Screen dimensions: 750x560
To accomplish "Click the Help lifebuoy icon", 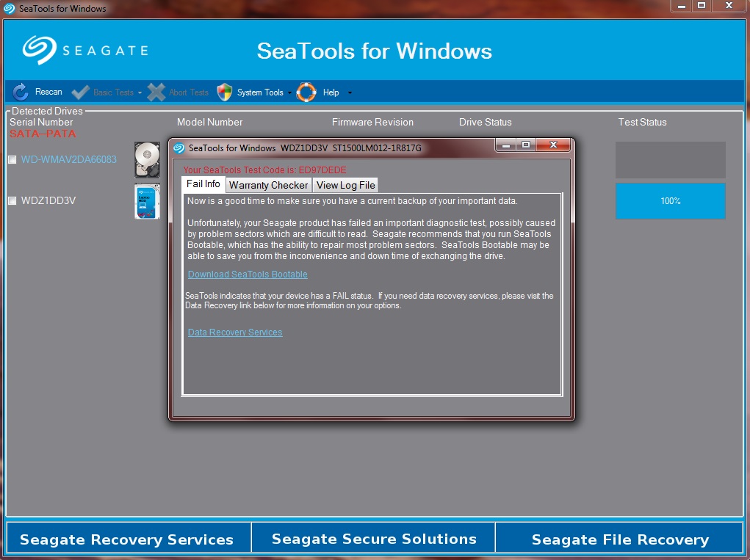I will 306,92.
